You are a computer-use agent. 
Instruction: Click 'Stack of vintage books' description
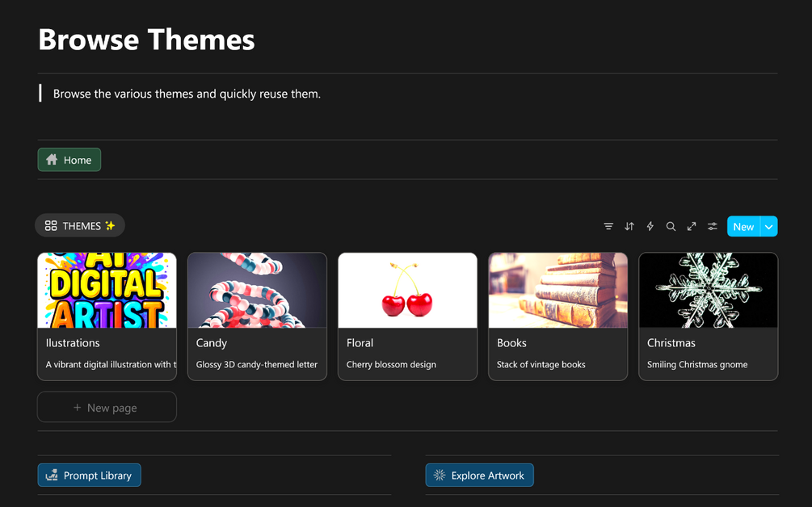[x=541, y=365]
